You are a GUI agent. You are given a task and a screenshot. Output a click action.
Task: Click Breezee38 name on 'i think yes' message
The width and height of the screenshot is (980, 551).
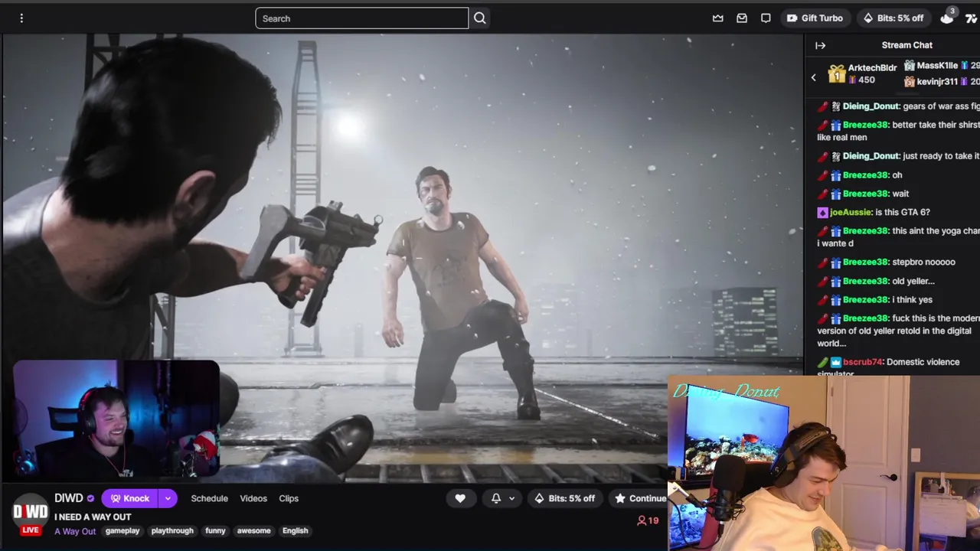[x=864, y=300]
